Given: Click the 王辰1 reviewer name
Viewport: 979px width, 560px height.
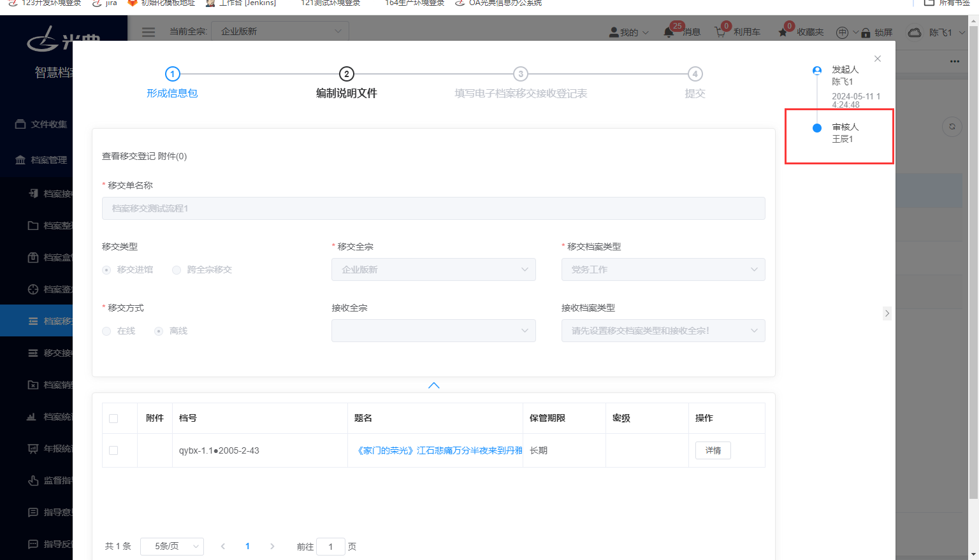Looking at the screenshot, I should (x=842, y=139).
